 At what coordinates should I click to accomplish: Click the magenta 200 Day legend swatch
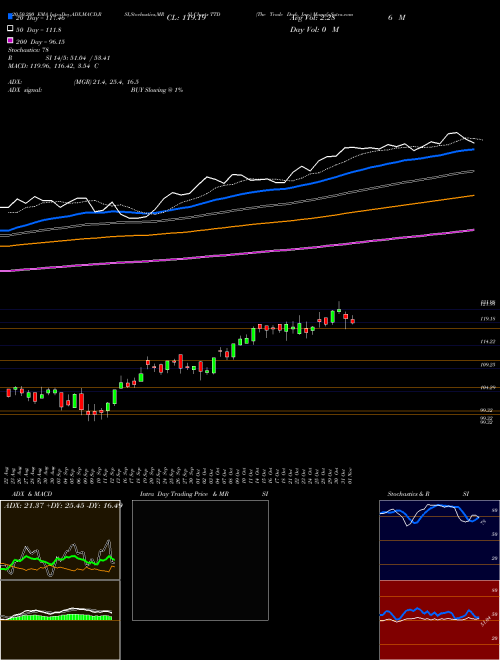tap(10, 40)
